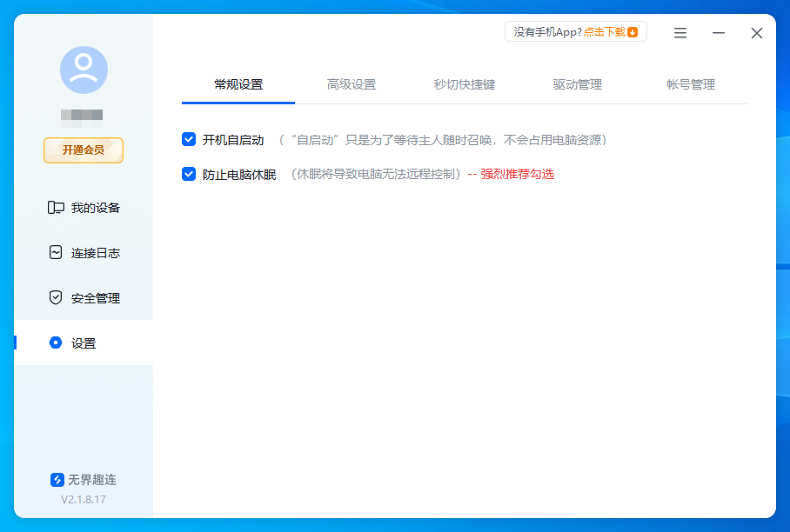
Task: Click the masked username label under the avatar
Action: coord(84,115)
